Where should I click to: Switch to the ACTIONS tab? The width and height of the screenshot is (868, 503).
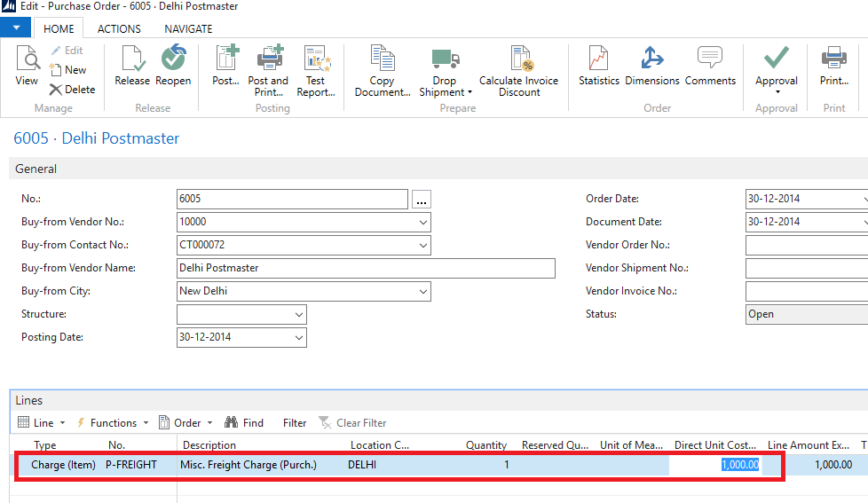(119, 28)
